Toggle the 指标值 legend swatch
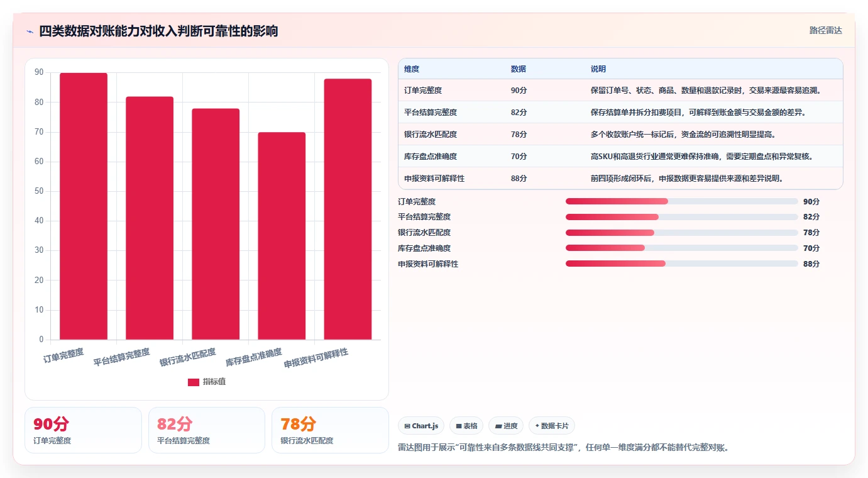The width and height of the screenshot is (868, 478). 194,382
